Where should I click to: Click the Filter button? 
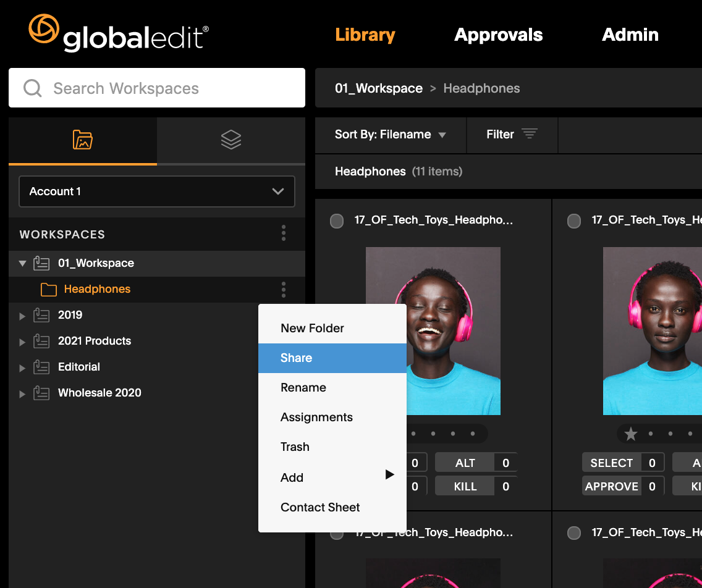512,135
